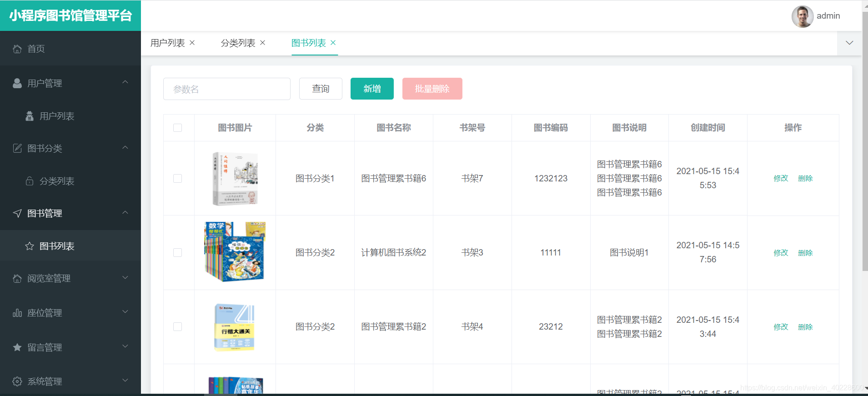Click the 参数名 search input field
This screenshot has width=868, height=396.
[x=226, y=89]
